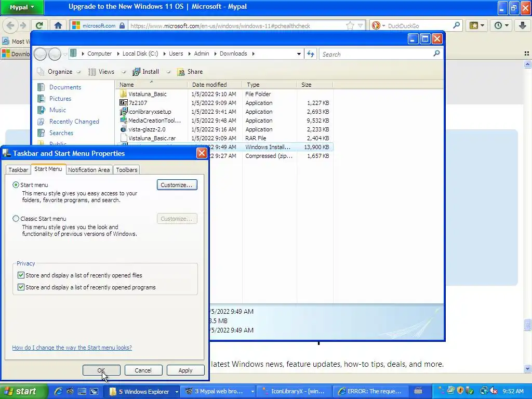Viewport: 532px width, 399px height.
Task: Click the browser reload icon
Action: click(x=39, y=25)
